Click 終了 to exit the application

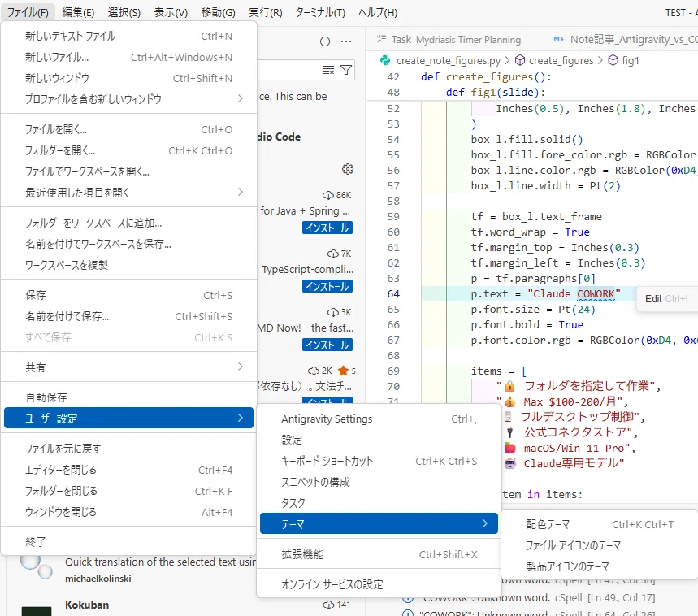pyautogui.click(x=128, y=542)
